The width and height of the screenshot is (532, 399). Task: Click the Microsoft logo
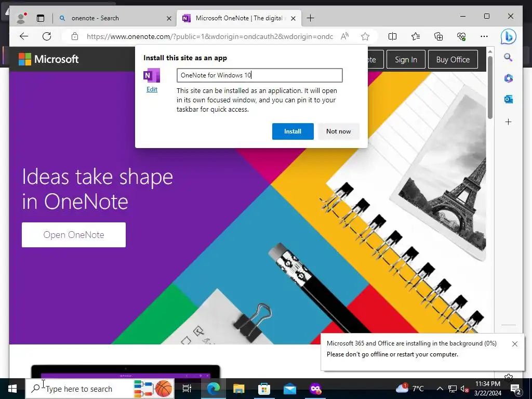[48, 59]
